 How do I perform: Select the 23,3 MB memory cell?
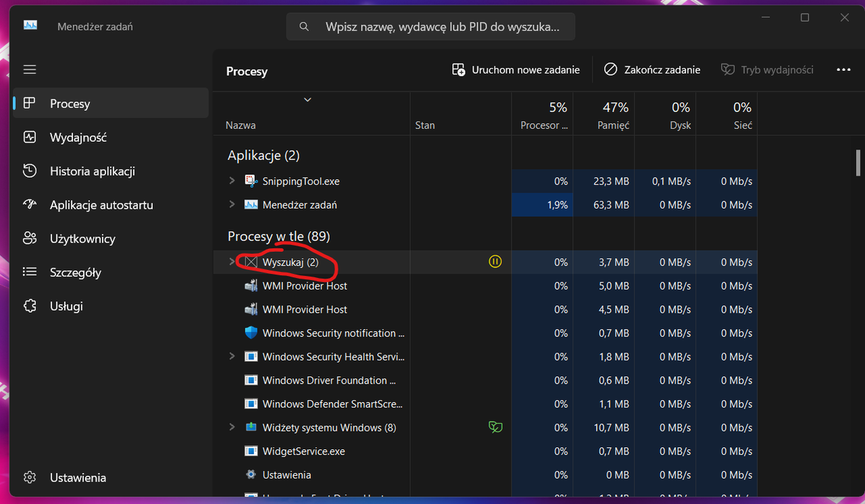604,181
